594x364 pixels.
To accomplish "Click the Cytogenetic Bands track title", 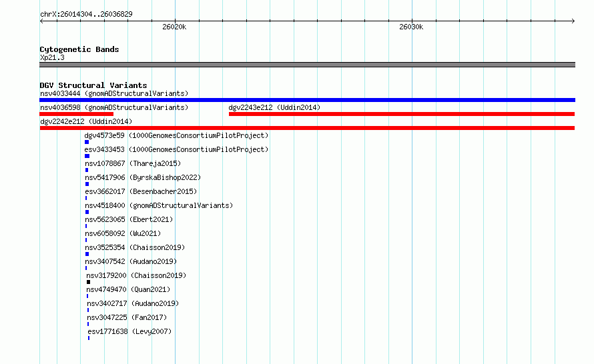I will [79, 49].
